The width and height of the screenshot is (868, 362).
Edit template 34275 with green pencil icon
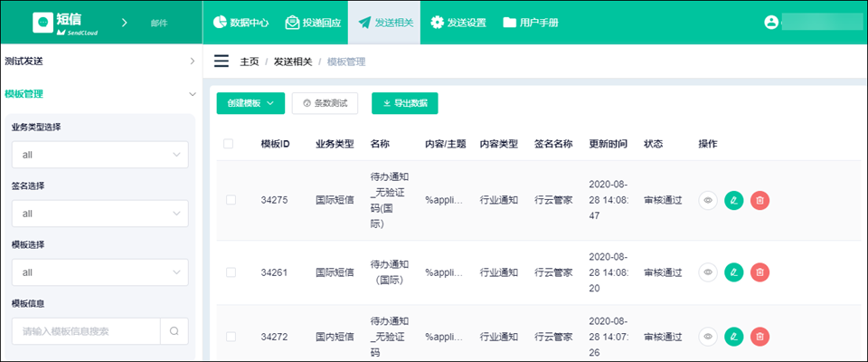(734, 200)
